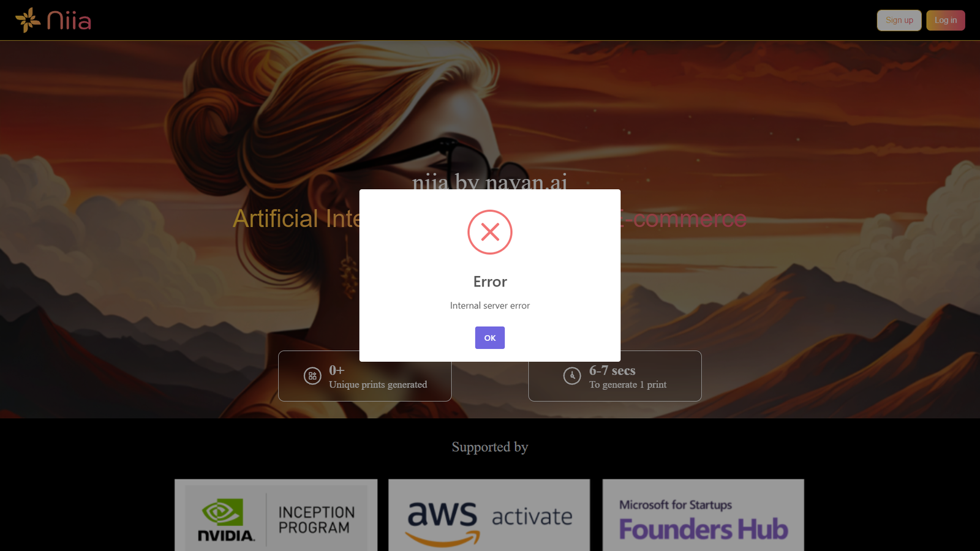980x551 pixels.
Task: Click the Supported by heading
Action: point(490,447)
